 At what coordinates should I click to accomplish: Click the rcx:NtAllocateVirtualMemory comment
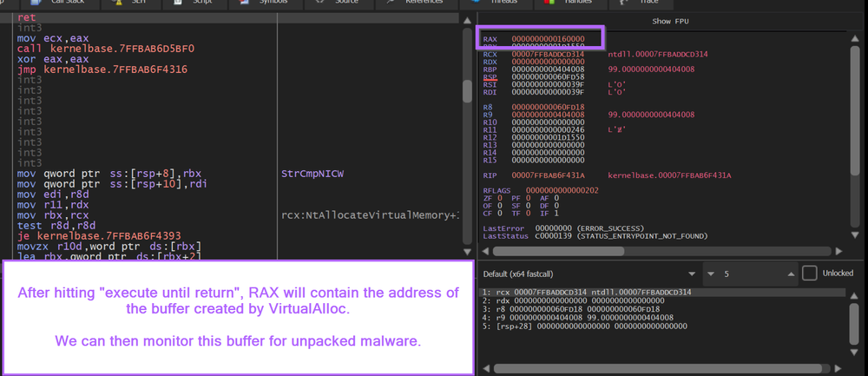371,215
